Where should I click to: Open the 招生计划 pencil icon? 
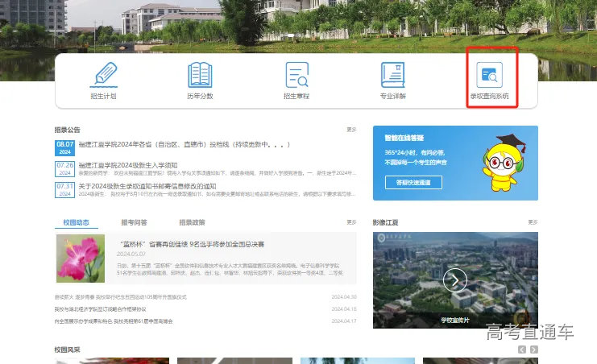(x=104, y=75)
